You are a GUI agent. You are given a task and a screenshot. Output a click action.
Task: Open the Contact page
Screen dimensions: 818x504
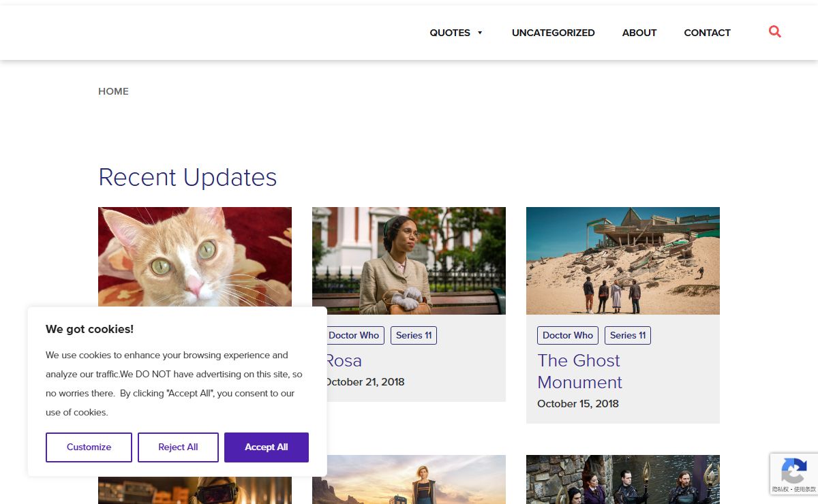coord(707,33)
